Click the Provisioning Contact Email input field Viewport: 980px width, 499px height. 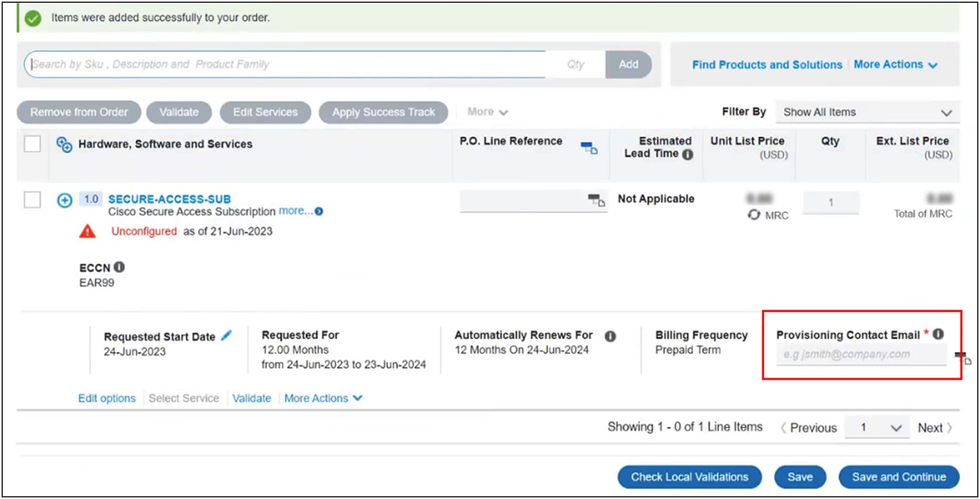(x=861, y=355)
